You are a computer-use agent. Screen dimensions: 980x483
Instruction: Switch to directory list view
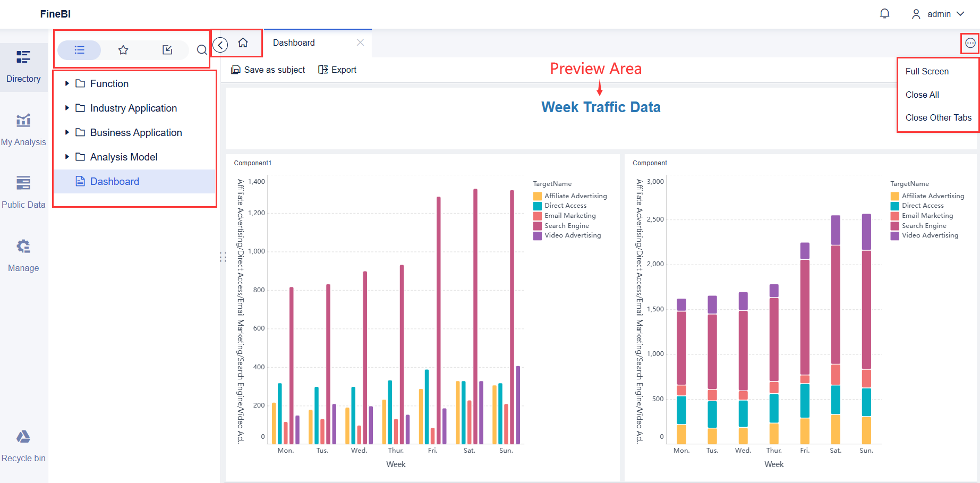(79, 50)
